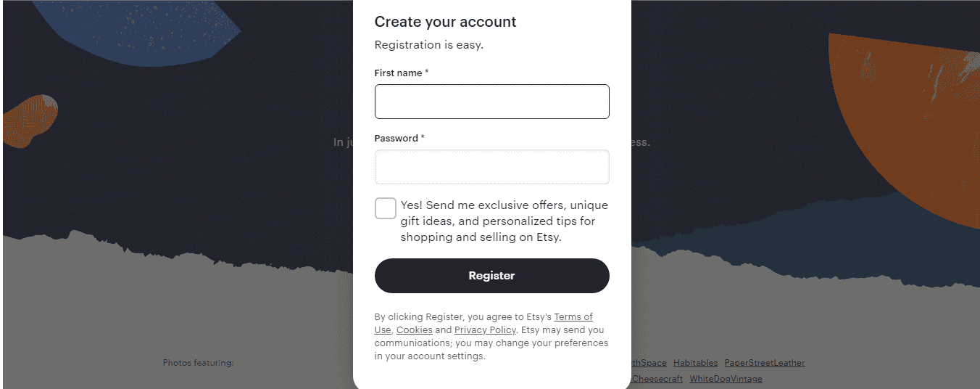Focus the Password input field

(x=491, y=167)
